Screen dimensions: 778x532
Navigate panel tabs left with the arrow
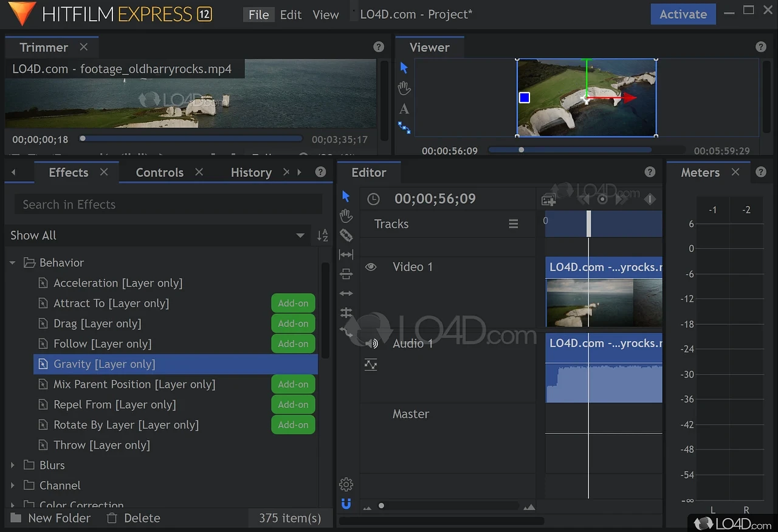click(13, 172)
